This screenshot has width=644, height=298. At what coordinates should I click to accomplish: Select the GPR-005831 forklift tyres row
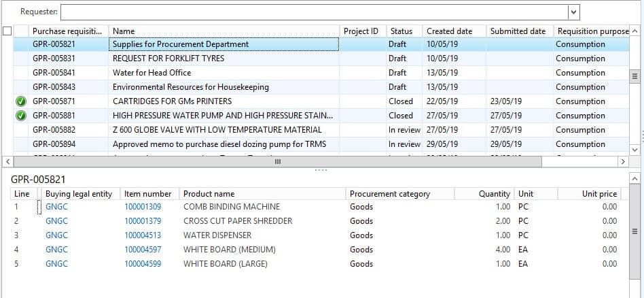pyautogui.click(x=168, y=59)
